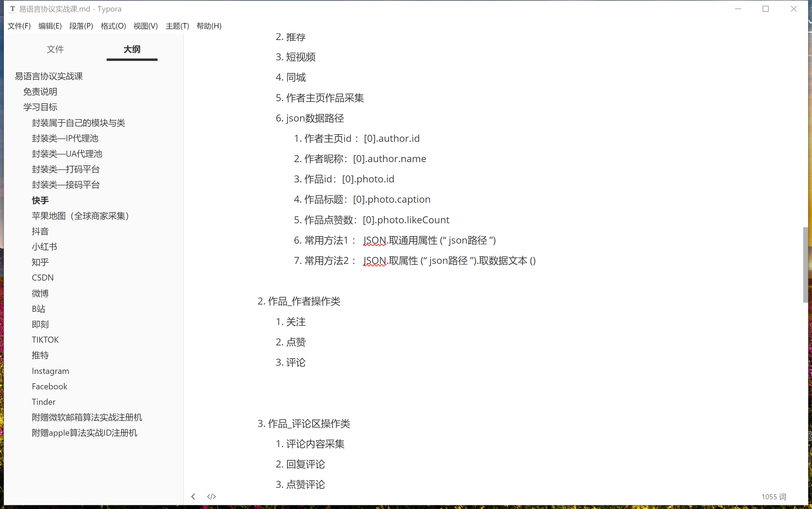Click the 1055 词 word count
The height and width of the screenshot is (509, 812).
pos(774,497)
